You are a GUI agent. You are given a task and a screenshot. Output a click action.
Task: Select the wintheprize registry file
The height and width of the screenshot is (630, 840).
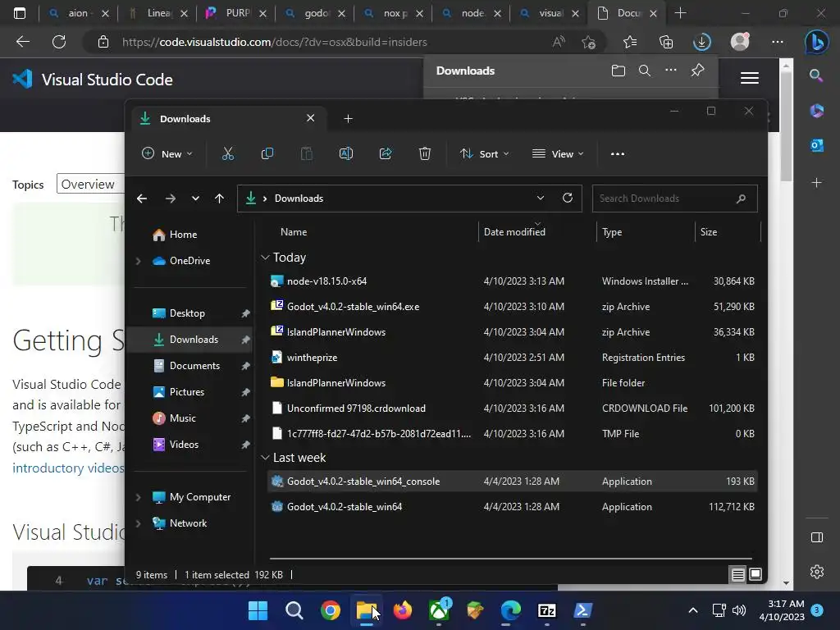click(x=512, y=358)
